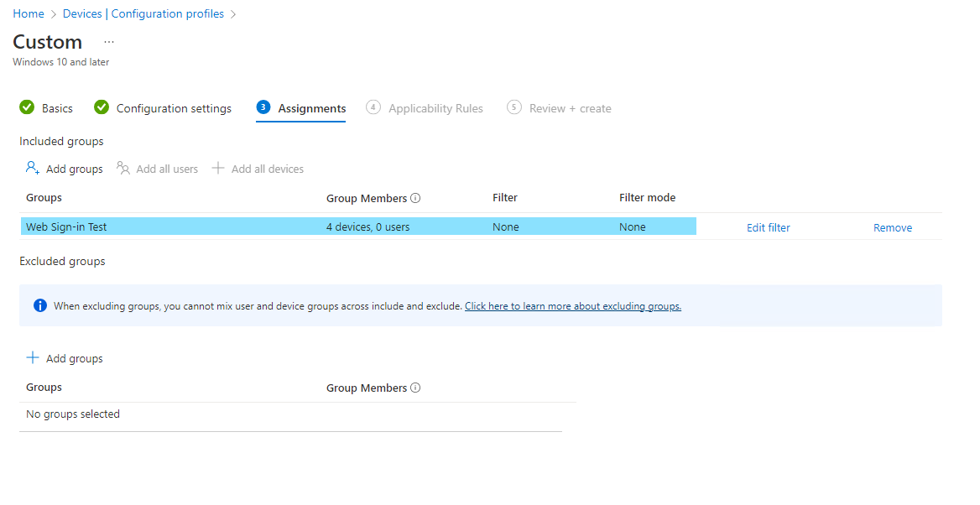Open the Review + create step

pos(570,108)
